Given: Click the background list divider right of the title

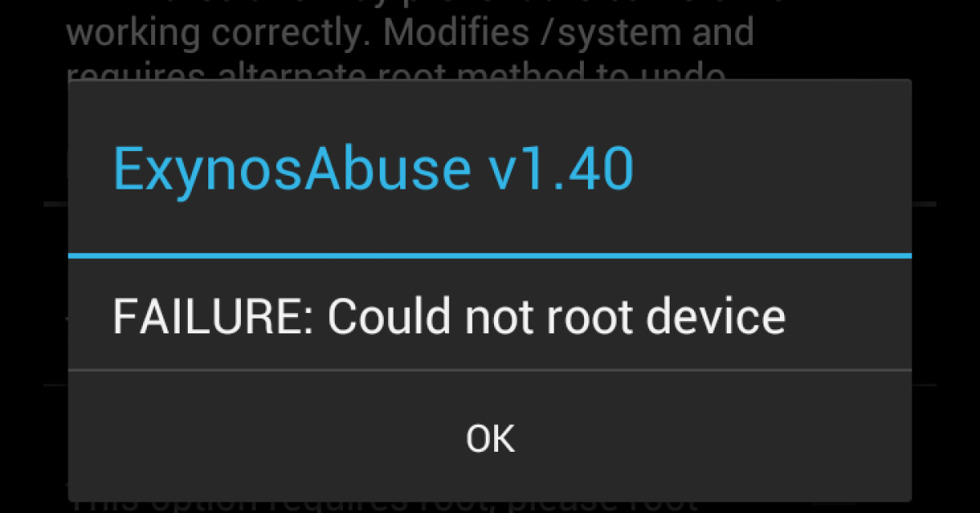Looking at the screenshot, I should click(924, 203).
